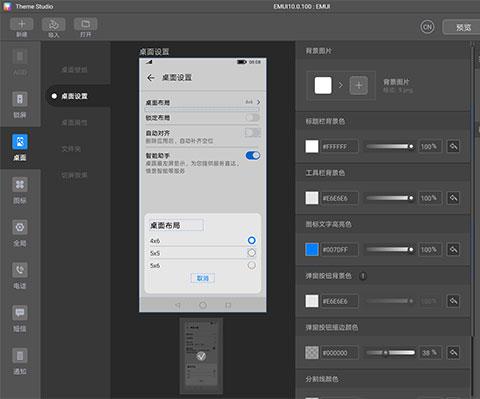480x399 pixels.
Task: Open the AOD section in the left sidebar
Action: 20,62
